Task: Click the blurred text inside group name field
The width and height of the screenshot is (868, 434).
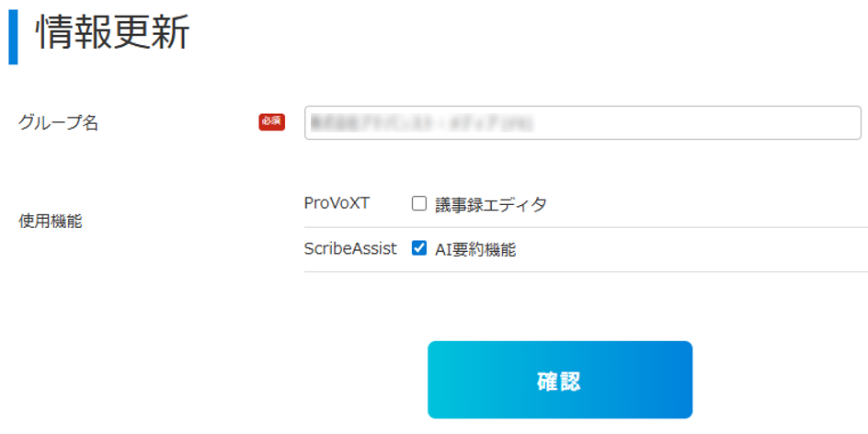Action: (421, 123)
